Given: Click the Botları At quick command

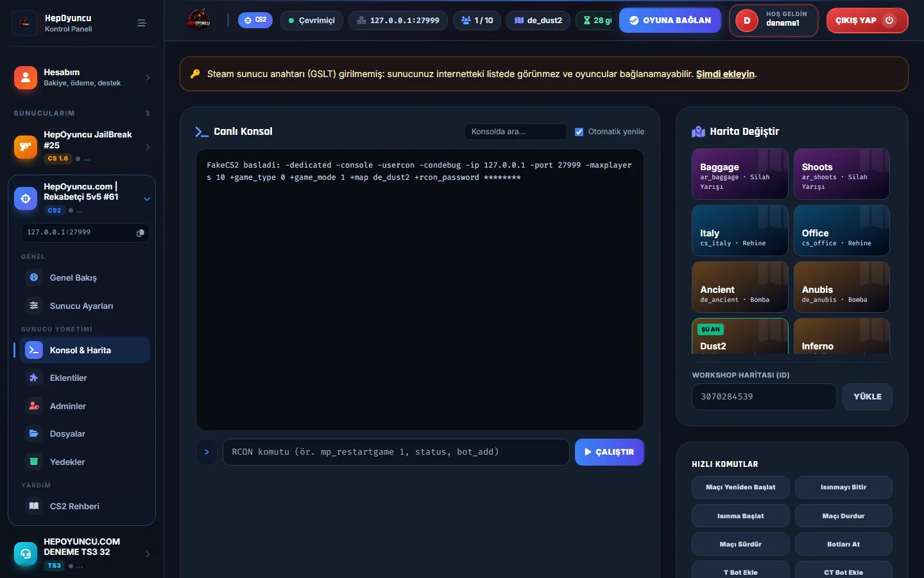Looking at the screenshot, I should click(x=844, y=544).
